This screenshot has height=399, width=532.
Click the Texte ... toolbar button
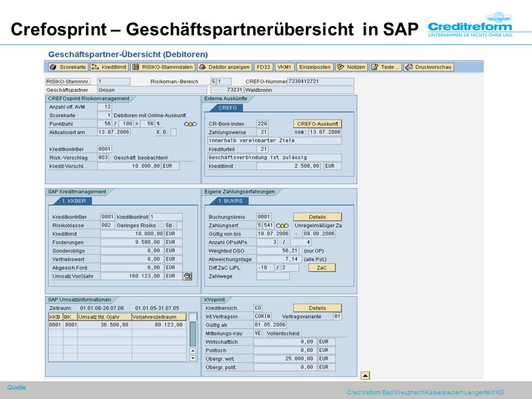click(x=386, y=67)
